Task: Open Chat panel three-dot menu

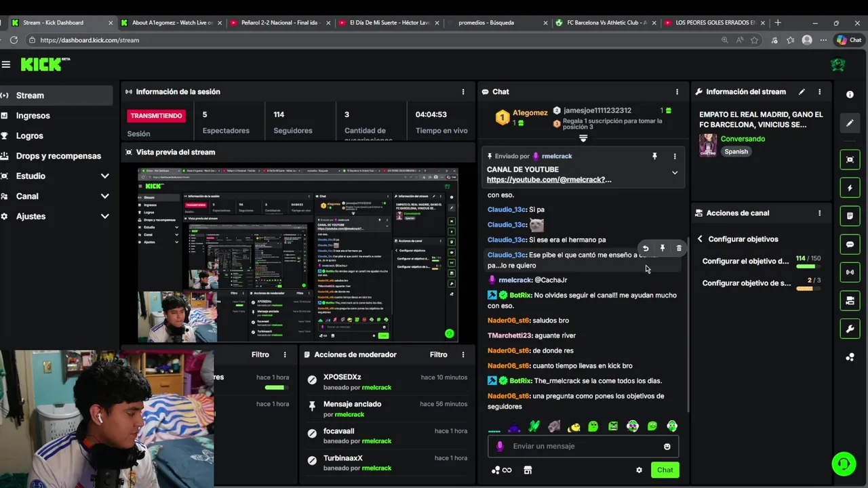Action: [677, 91]
